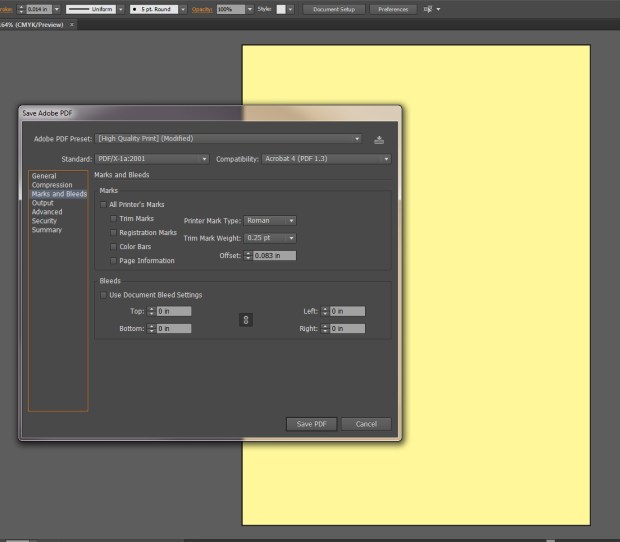Expand the Standard PDF/X-1a:2001 dropdown

click(151, 158)
